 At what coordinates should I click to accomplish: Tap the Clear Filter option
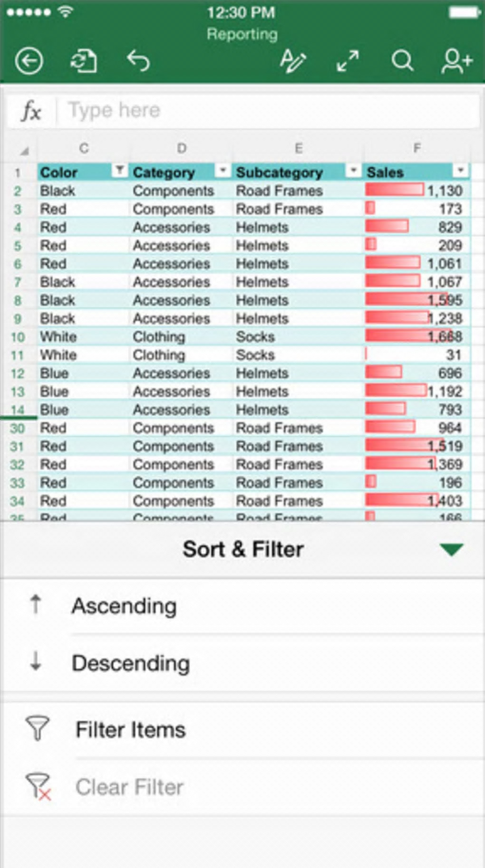(x=129, y=787)
